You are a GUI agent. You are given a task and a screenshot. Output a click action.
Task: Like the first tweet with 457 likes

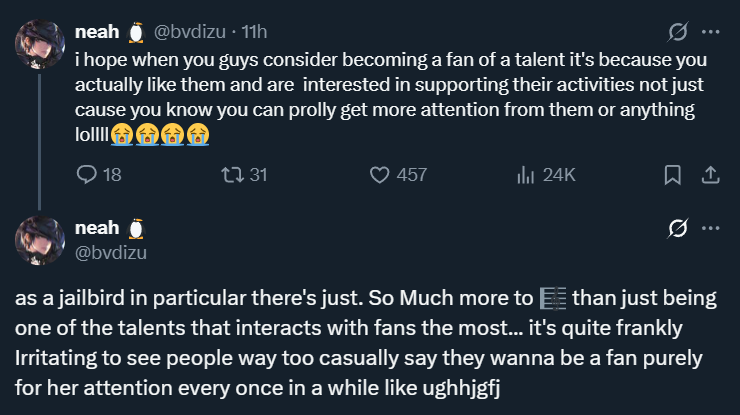pos(379,174)
